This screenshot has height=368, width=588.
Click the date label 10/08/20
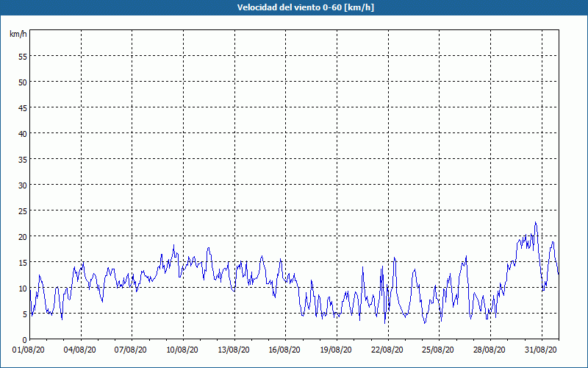point(182,350)
